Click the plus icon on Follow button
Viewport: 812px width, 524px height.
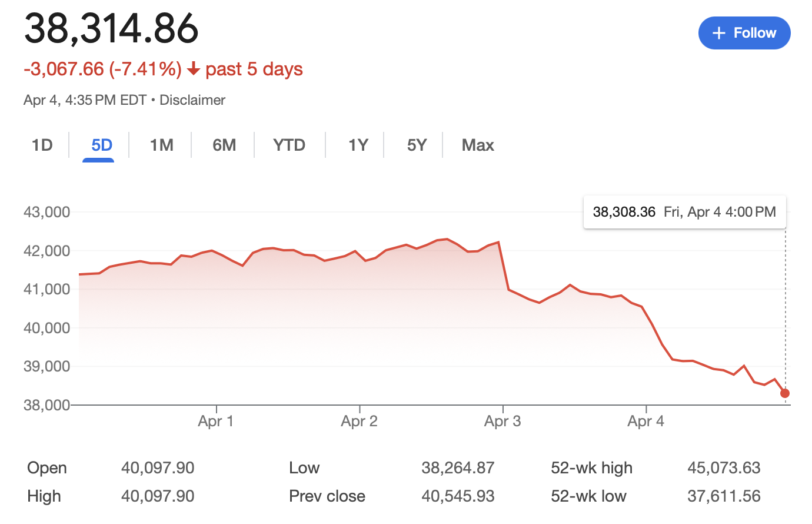718,33
